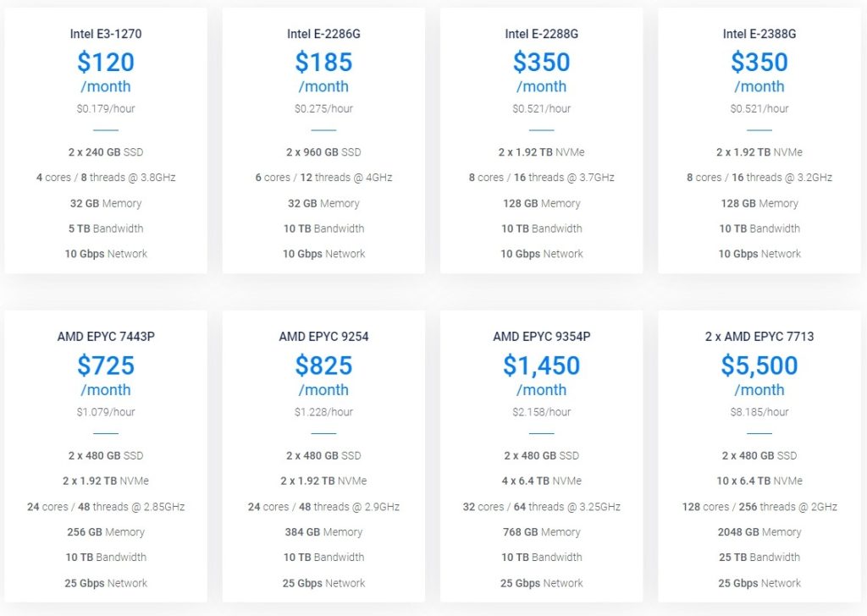Select the $0.179/hour hourly rate text

point(106,108)
